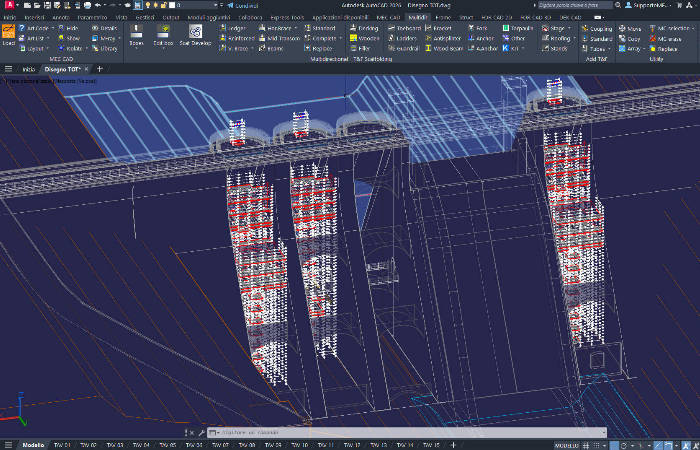
Task: Toggle the MODELLO space button in status bar
Action: pos(566,446)
